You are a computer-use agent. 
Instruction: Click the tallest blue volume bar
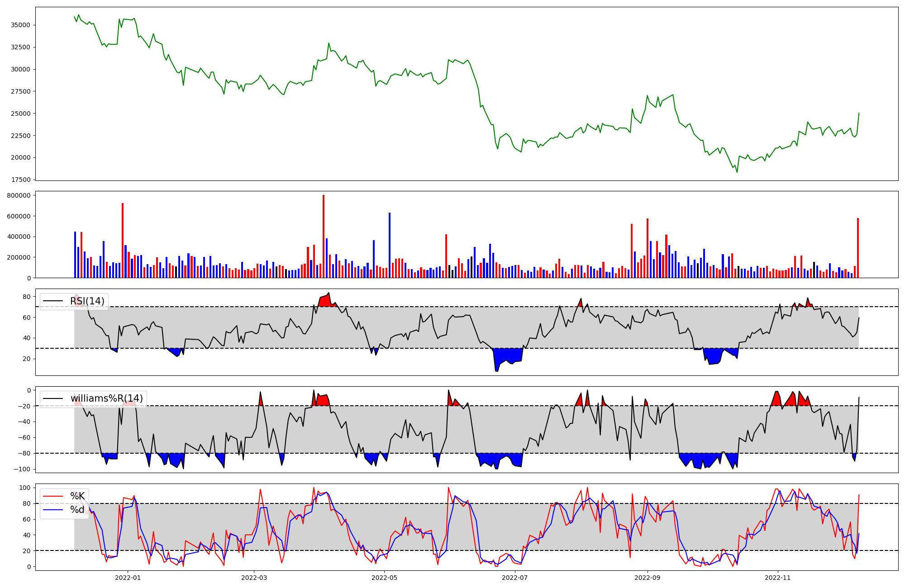point(390,245)
